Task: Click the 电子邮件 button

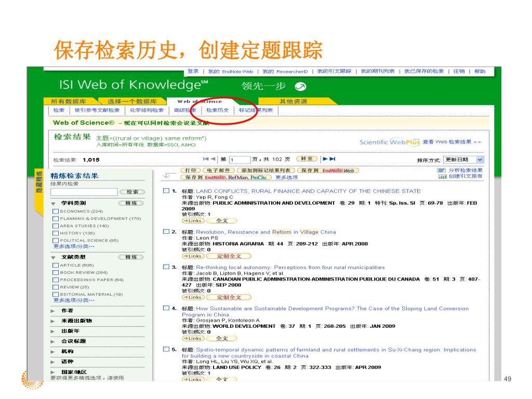Action: click(219, 170)
